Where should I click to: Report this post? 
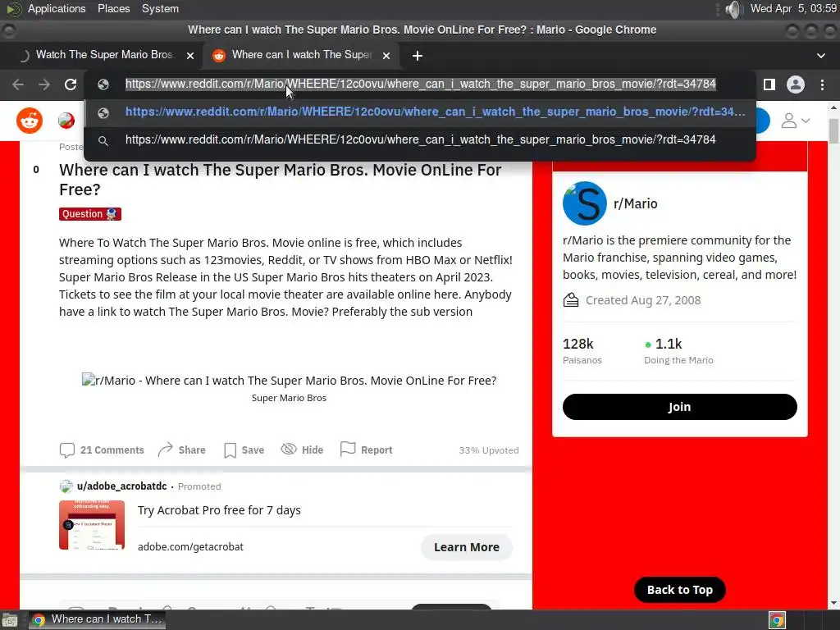click(x=367, y=450)
